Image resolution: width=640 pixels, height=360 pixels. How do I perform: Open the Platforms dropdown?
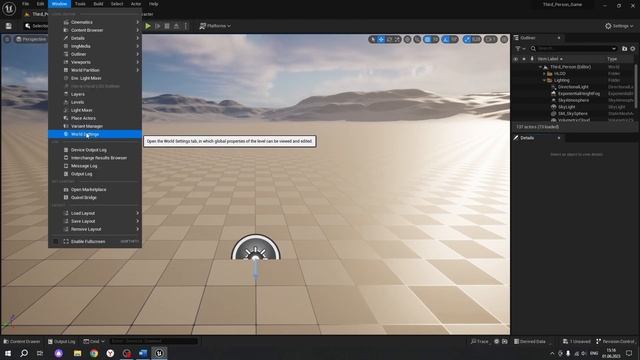[x=215, y=26]
